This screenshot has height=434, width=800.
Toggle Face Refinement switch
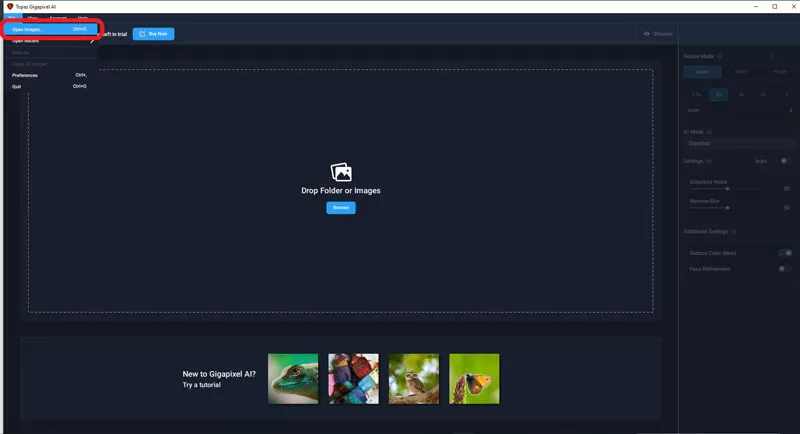[x=785, y=269]
